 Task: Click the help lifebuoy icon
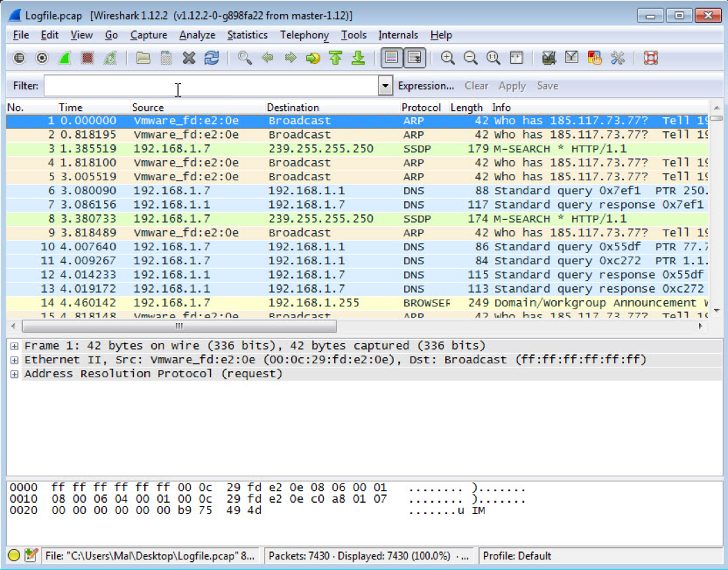650,58
